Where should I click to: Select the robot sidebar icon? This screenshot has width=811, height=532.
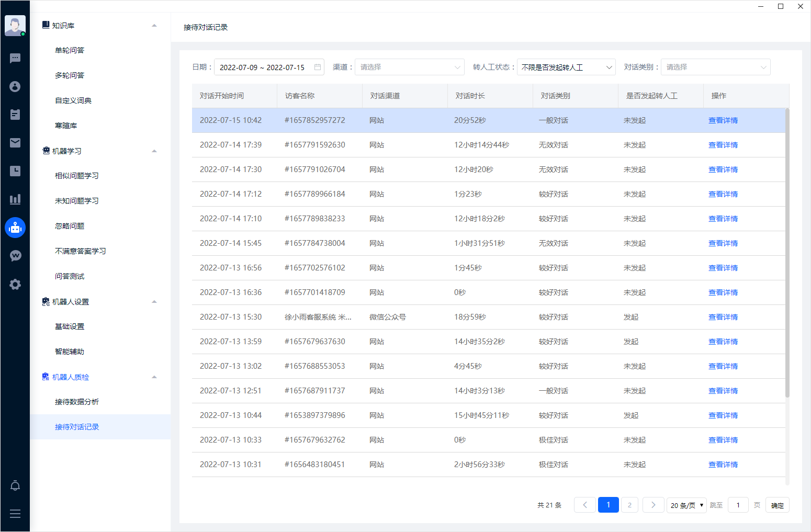pos(15,228)
